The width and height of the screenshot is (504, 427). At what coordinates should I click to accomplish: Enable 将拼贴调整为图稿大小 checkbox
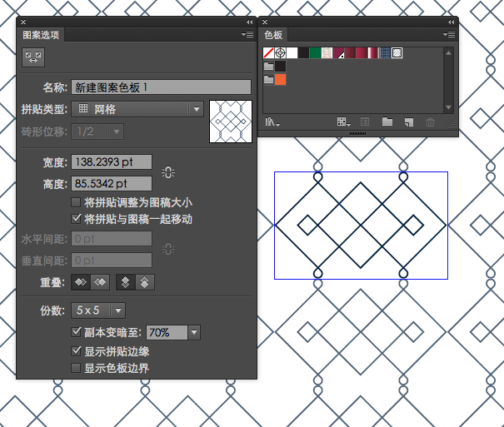[76, 202]
